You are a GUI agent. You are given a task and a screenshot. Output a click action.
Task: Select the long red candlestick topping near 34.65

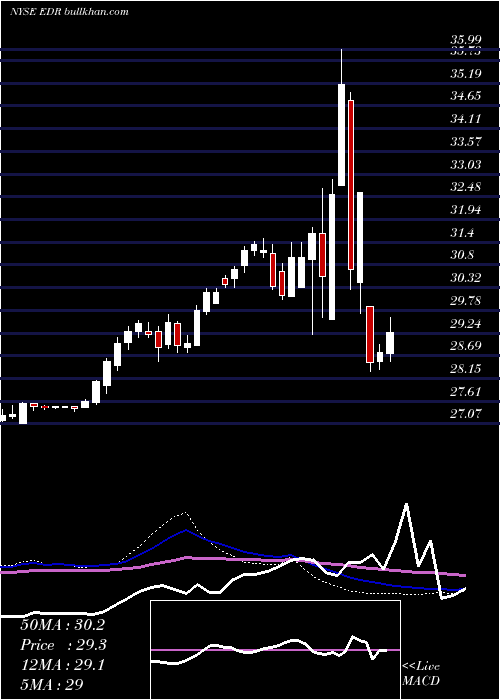point(351,185)
